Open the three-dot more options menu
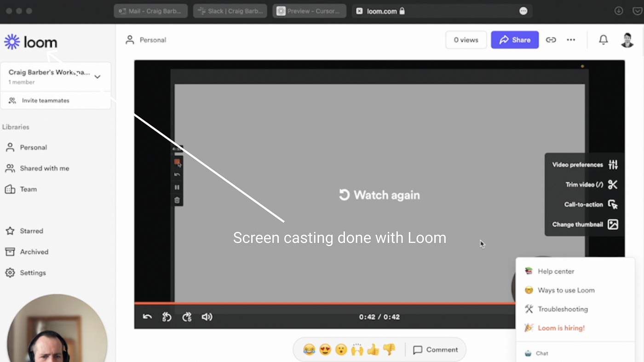This screenshot has height=362, width=644. (x=571, y=40)
